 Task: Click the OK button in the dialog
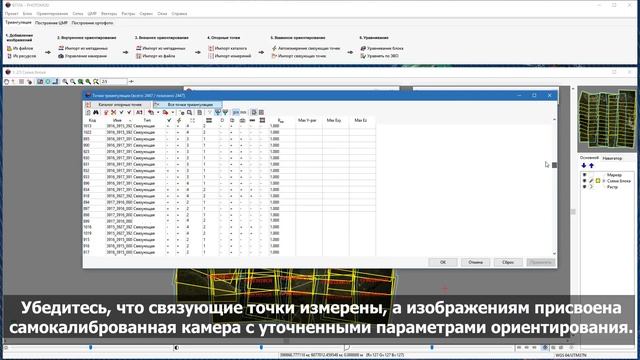(443, 262)
